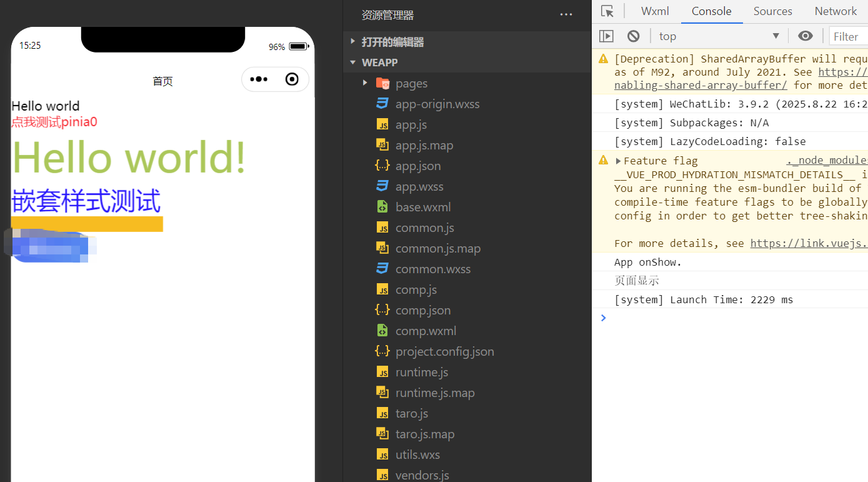
Task: Click the console Filter field
Action: (849, 36)
